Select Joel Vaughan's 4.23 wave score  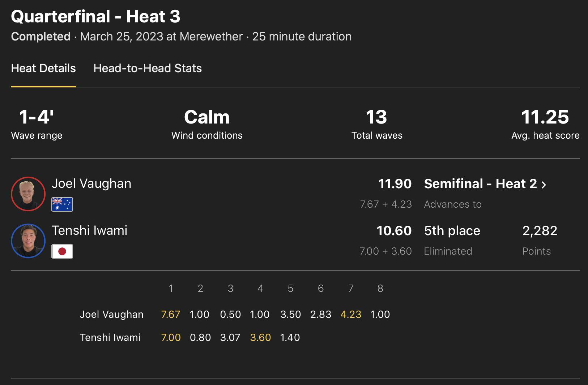click(351, 315)
